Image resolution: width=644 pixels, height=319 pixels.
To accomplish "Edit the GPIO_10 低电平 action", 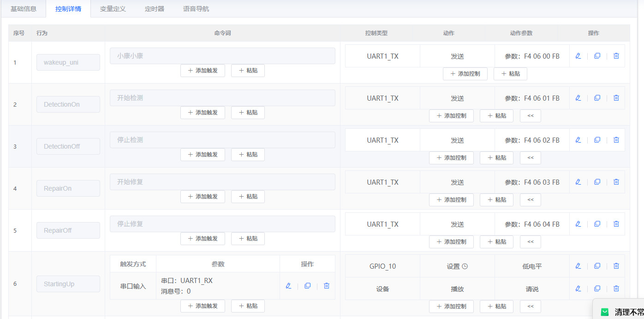I will [x=578, y=265].
